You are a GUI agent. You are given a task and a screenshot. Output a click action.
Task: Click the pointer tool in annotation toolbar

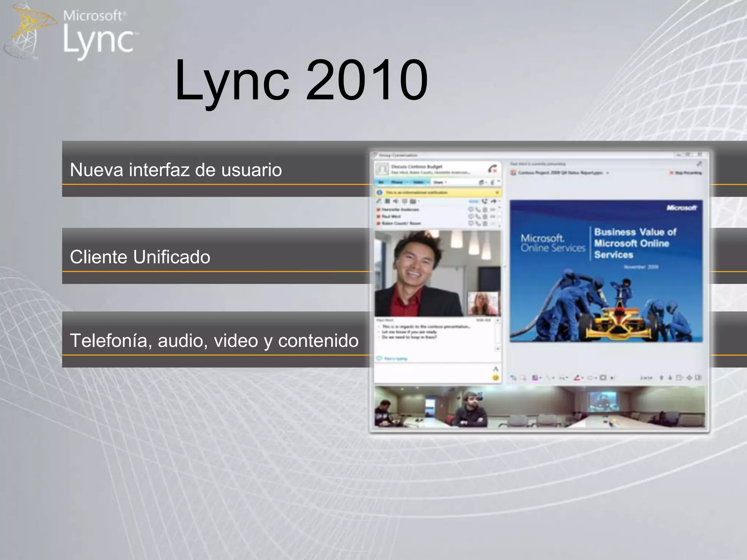(x=513, y=378)
